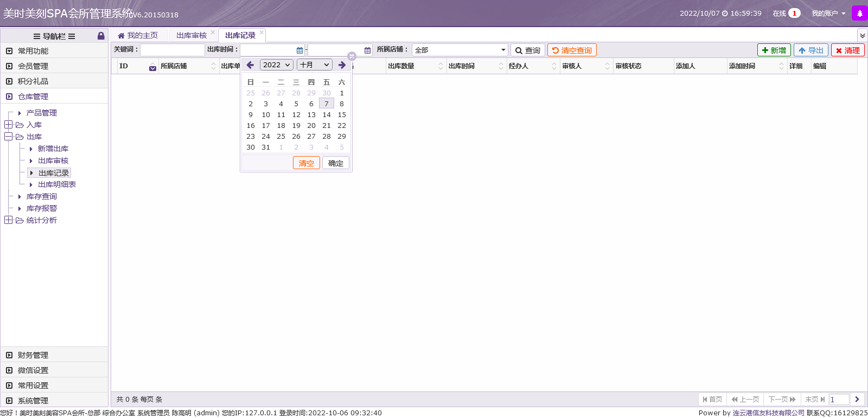Collapse the 出库 tree folder
Viewport: 868px width, 418px height.
tap(8, 137)
